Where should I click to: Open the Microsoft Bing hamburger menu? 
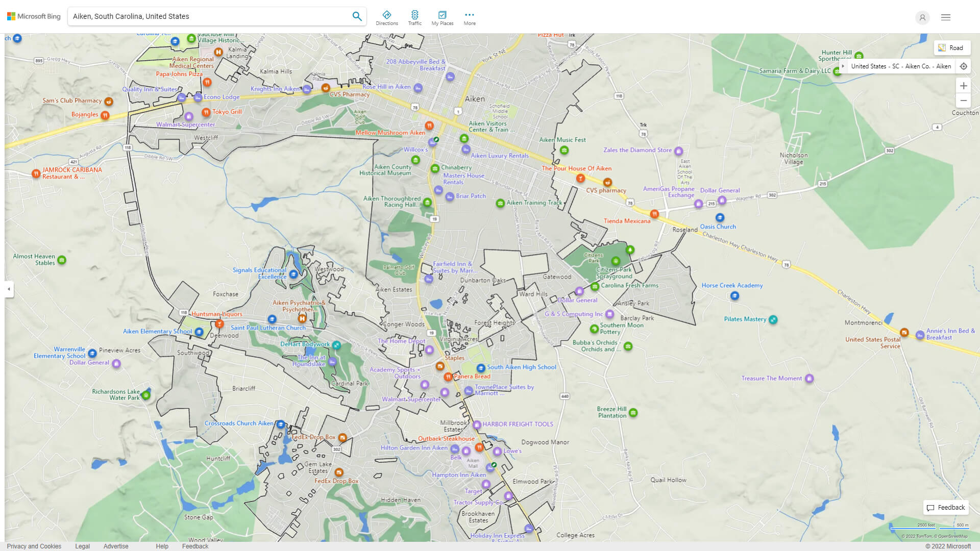(945, 17)
